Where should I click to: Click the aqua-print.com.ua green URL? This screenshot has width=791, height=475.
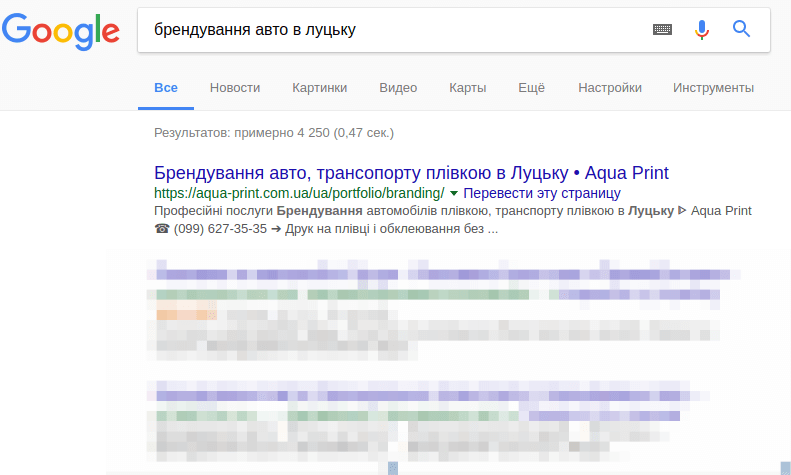click(299, 193)
